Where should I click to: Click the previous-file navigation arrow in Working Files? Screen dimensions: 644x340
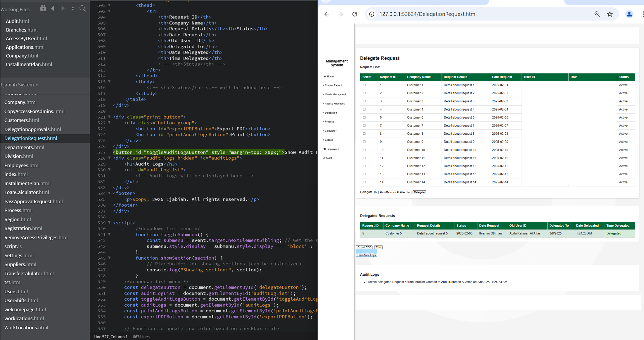pyautogui.click(x=53, y=8)
